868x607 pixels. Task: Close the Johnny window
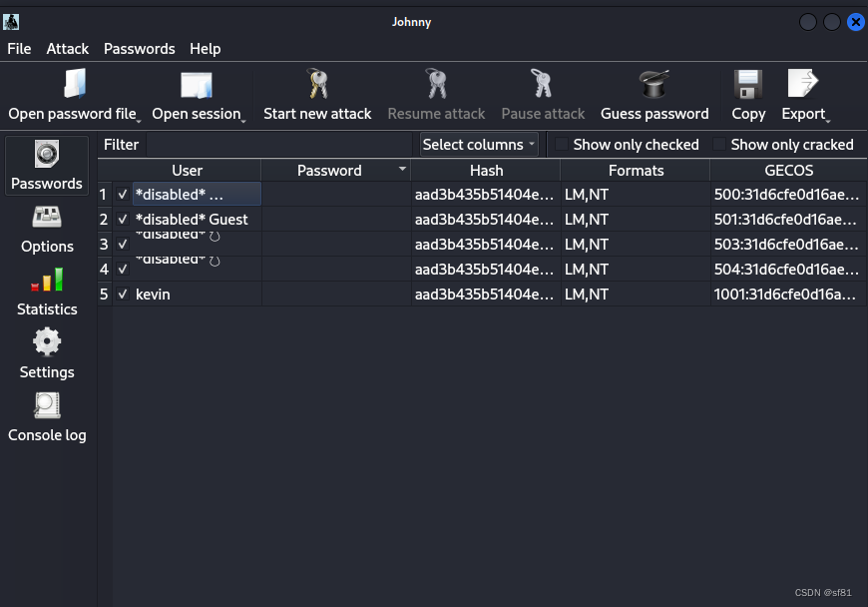[856, 22]
